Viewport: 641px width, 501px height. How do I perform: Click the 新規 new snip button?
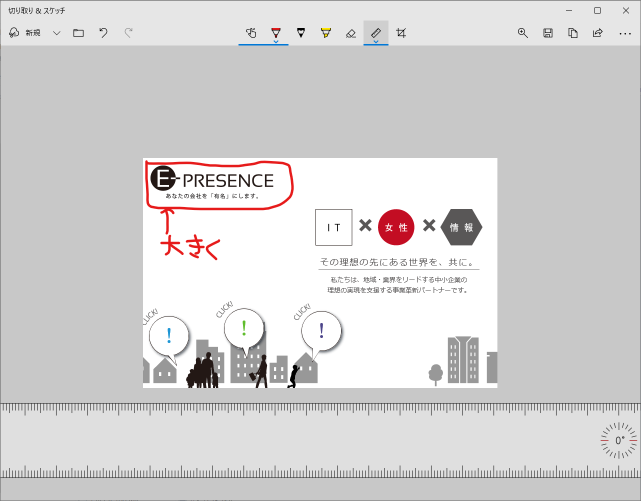25,33
